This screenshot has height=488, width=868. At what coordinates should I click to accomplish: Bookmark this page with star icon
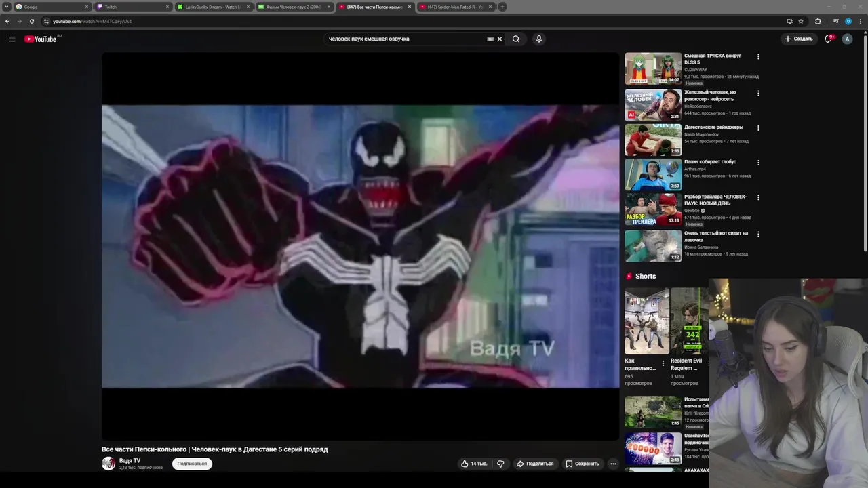[x=801, y=21]
